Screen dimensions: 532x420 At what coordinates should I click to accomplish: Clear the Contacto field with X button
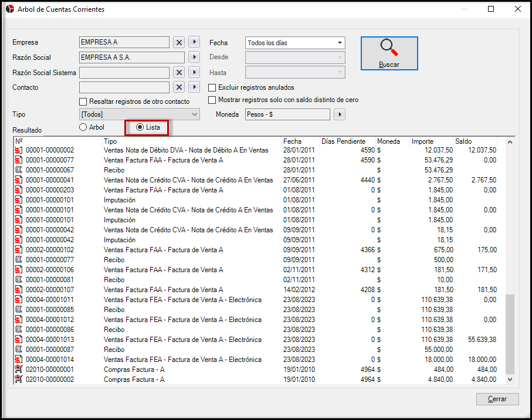coord(179,87)
